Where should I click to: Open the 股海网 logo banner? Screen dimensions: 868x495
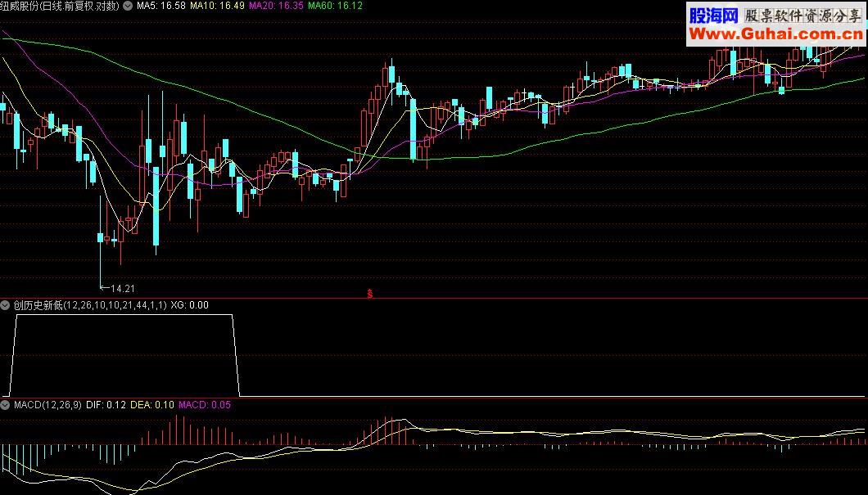[713, 16]
